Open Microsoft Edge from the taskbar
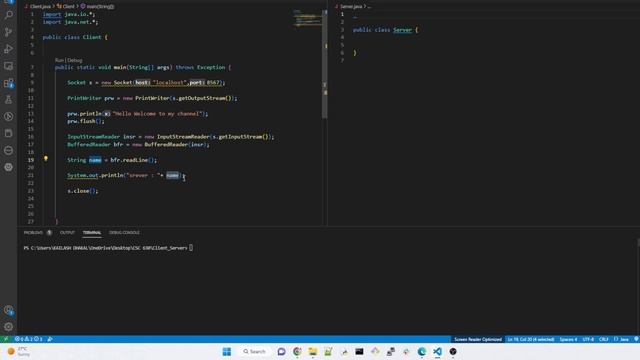640x360 pixels. pyautogui.click(x=422, y=351)
